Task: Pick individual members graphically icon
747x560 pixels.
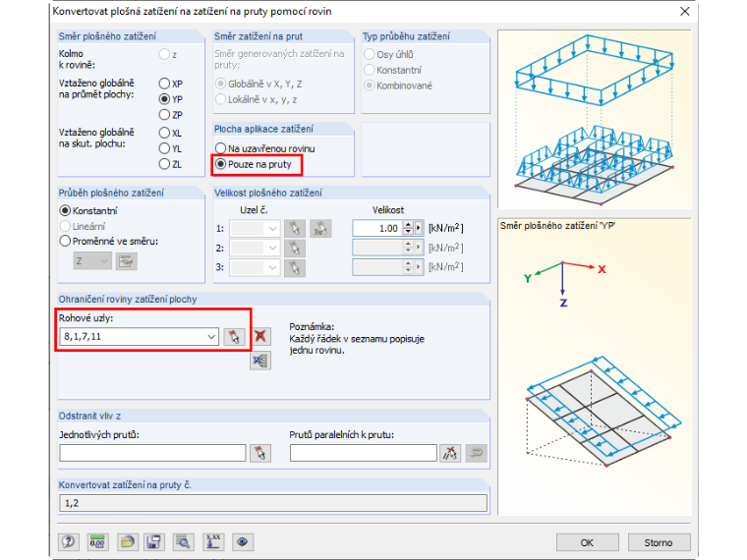Action: [x=260, y=453]
